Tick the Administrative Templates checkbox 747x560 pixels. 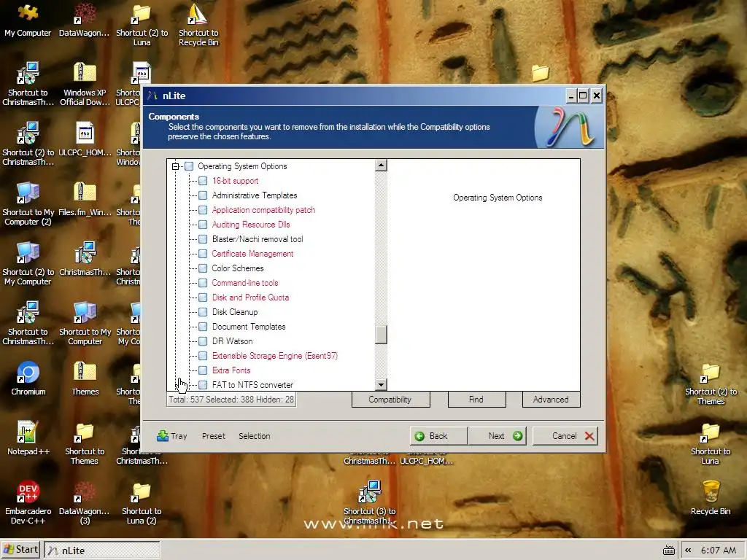coord(203,195)
